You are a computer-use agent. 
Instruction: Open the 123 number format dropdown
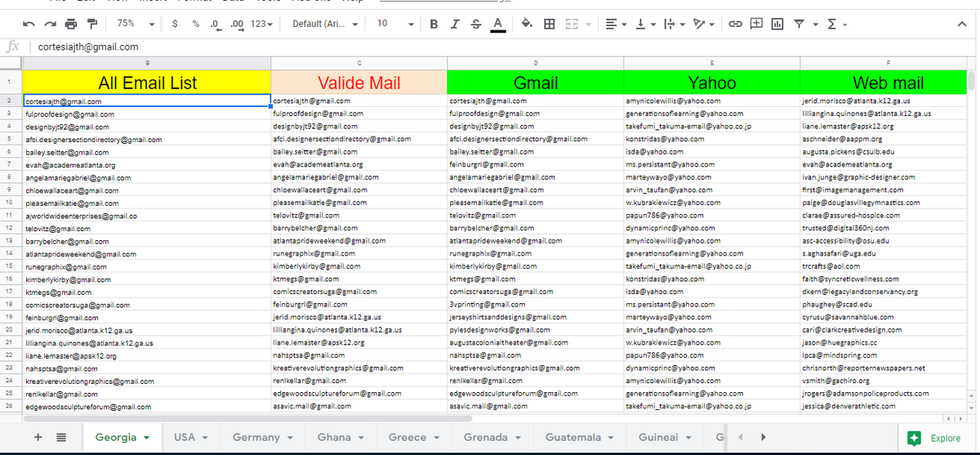(262, 24)
